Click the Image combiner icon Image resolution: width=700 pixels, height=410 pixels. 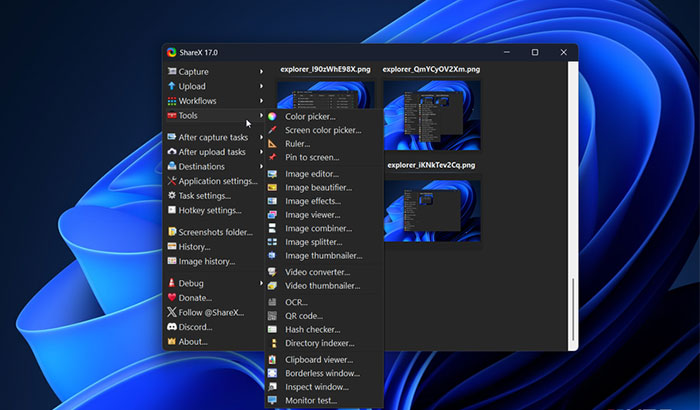tap(272, 228)
